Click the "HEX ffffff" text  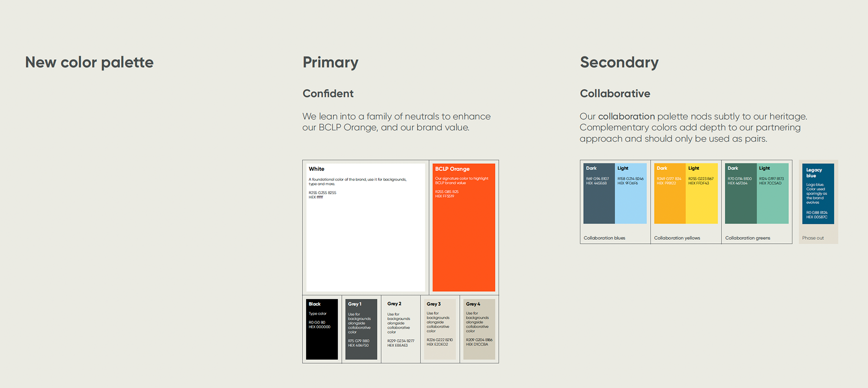tap(316, 197)
